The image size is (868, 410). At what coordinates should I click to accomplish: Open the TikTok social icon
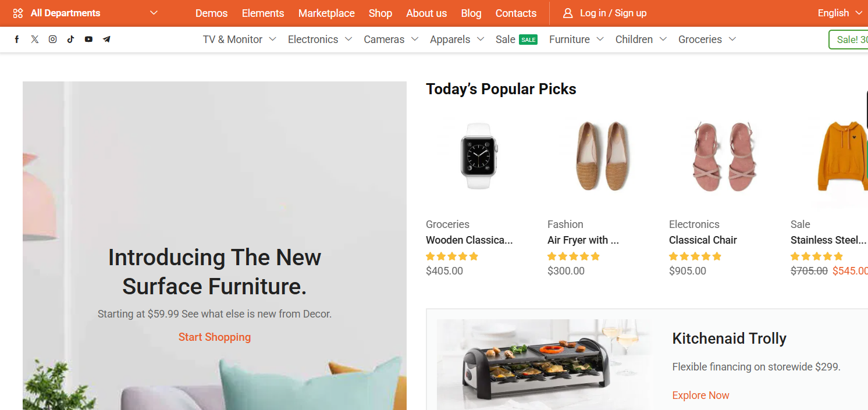point(70,40)
